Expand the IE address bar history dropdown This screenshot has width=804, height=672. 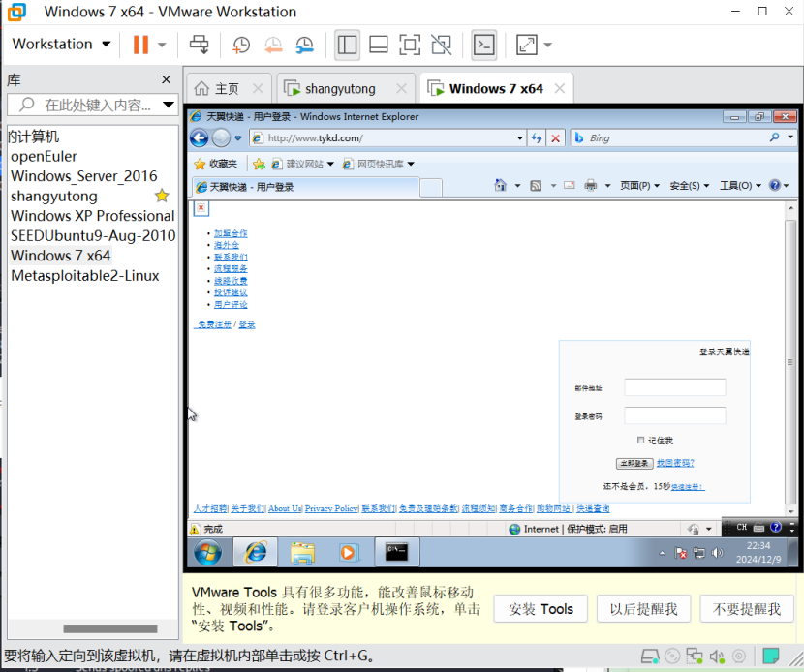point(520,137)
